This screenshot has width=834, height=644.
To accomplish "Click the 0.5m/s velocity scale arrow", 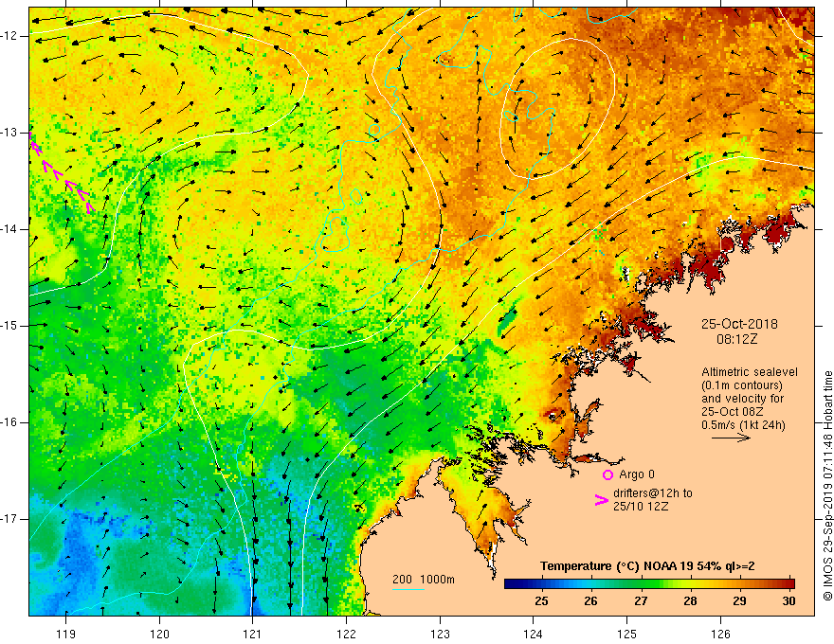I will (731, 438).
